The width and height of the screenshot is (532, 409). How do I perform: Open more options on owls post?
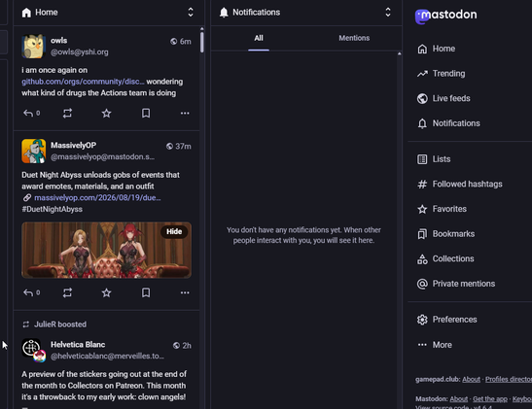[185, 113]
